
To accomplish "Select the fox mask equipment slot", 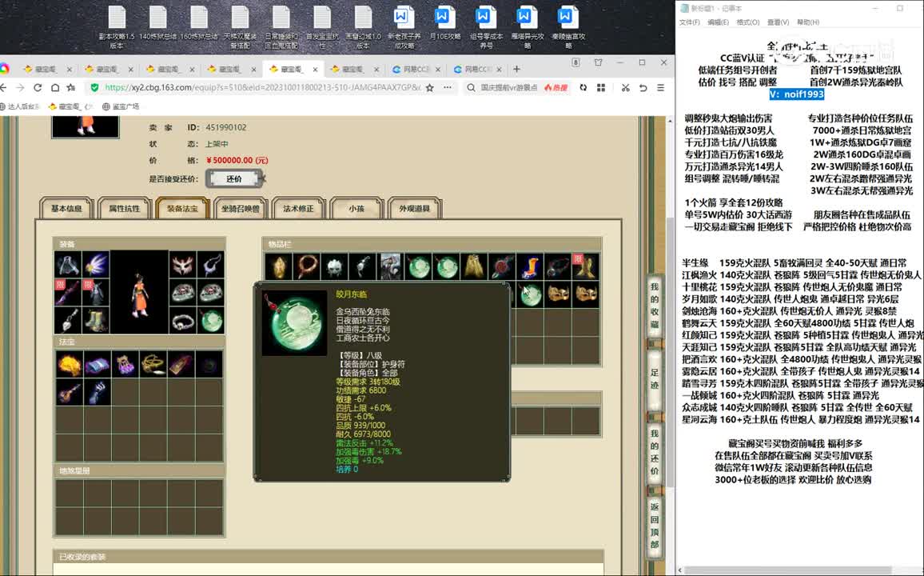I will (183, 265).
